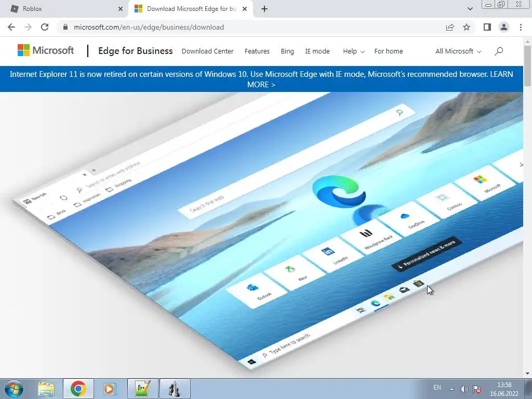Screen dimensions: 532x399
Task: Bookmark this page with the star
Action: tap(467, 27)
